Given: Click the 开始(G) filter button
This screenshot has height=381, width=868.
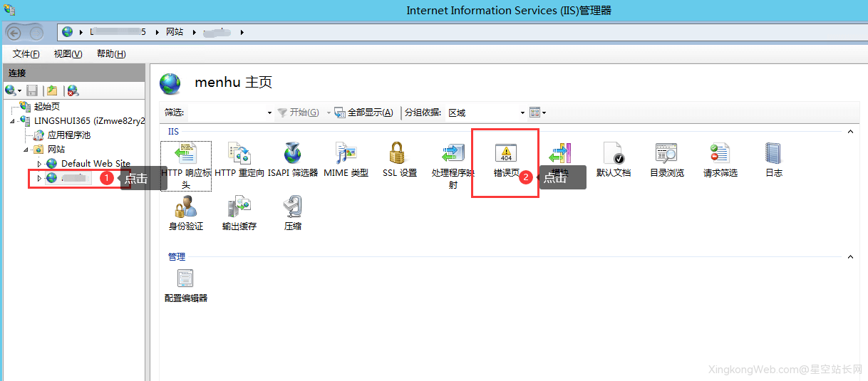Looking at the screenshot, I should coord(299,113).
